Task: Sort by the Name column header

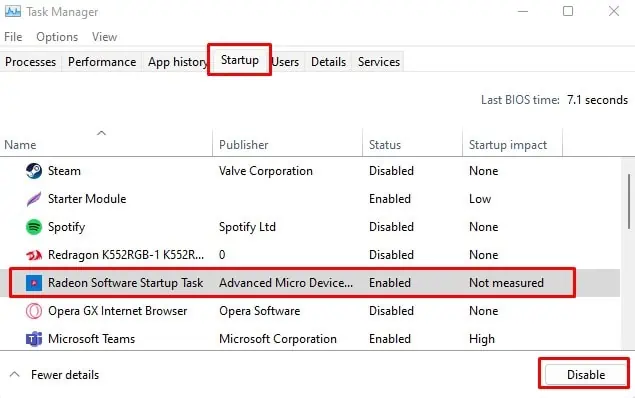Action: [x=20, y=145]
